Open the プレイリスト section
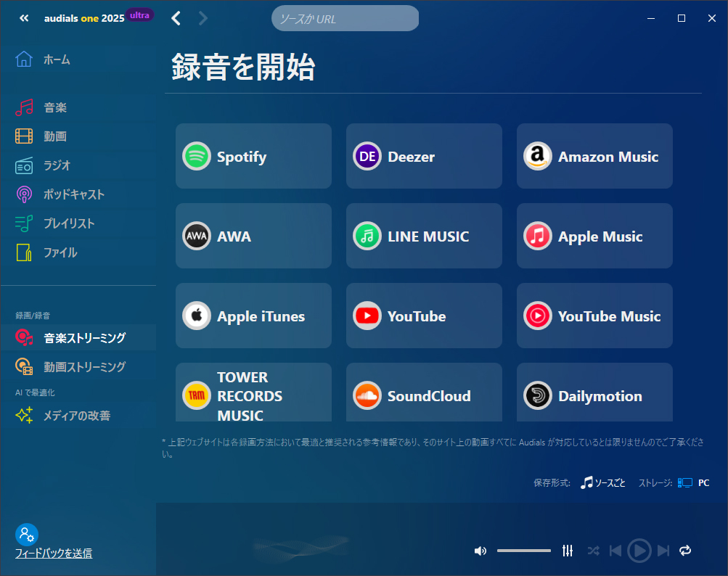Image resolution: width=728 pixels, height=576 pixels. (x=78, y=223)
